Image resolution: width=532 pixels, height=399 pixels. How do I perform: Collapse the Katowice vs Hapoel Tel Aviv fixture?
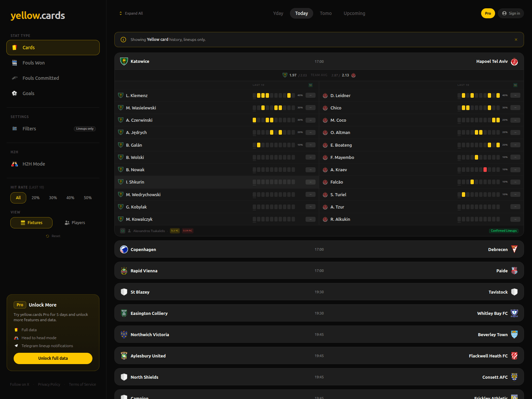coord(319,62)
